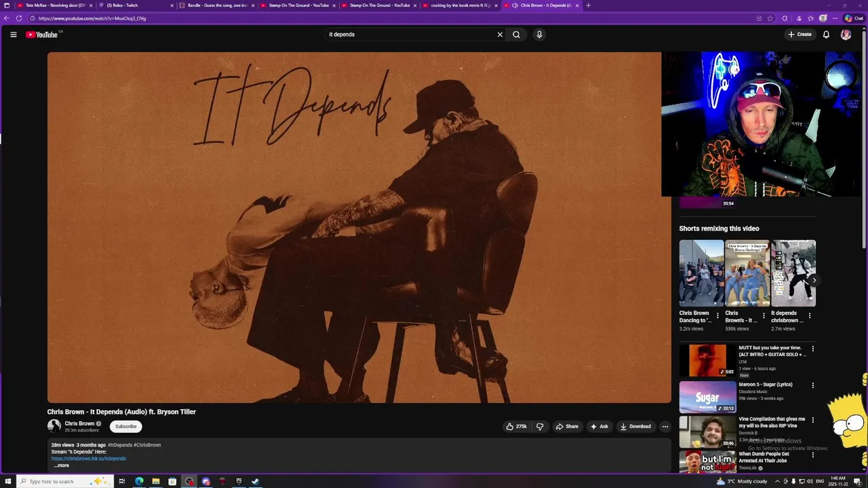Open the Chris Brown's - It short thumbnail
868x488 pixels.
pos(747,273)
